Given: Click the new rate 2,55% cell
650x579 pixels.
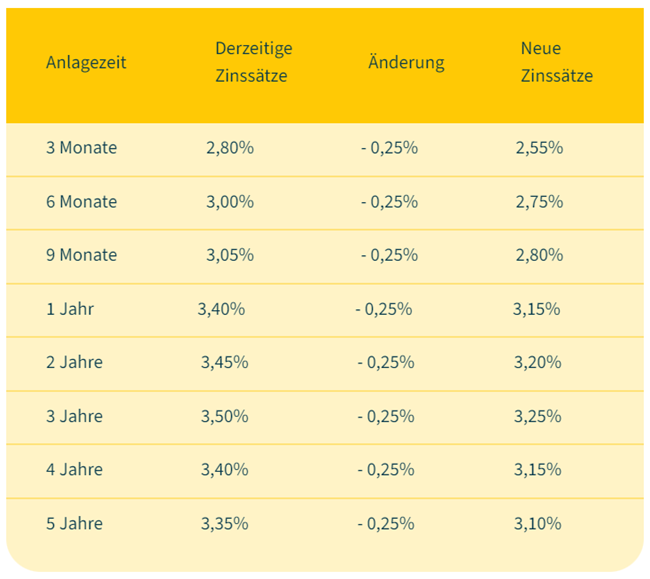Looking at the screenshot, I should tap(539, 148).
